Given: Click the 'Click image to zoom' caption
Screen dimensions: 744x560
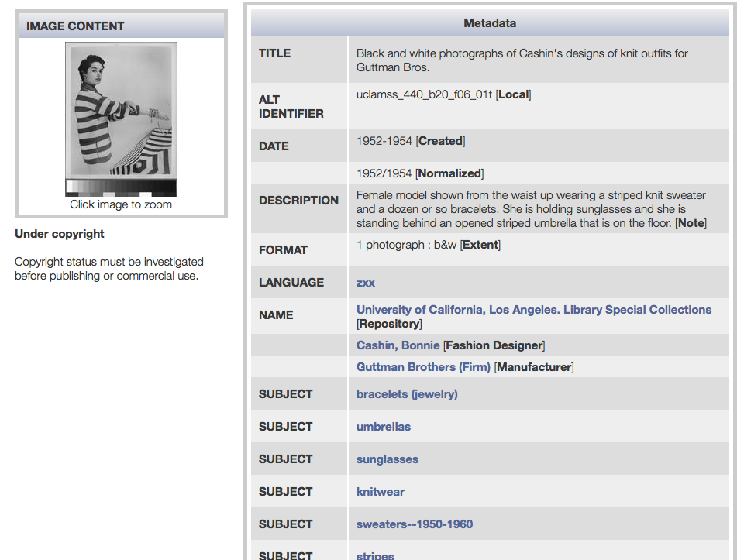Looking at the screenshot, I should (x=121, y=204).
